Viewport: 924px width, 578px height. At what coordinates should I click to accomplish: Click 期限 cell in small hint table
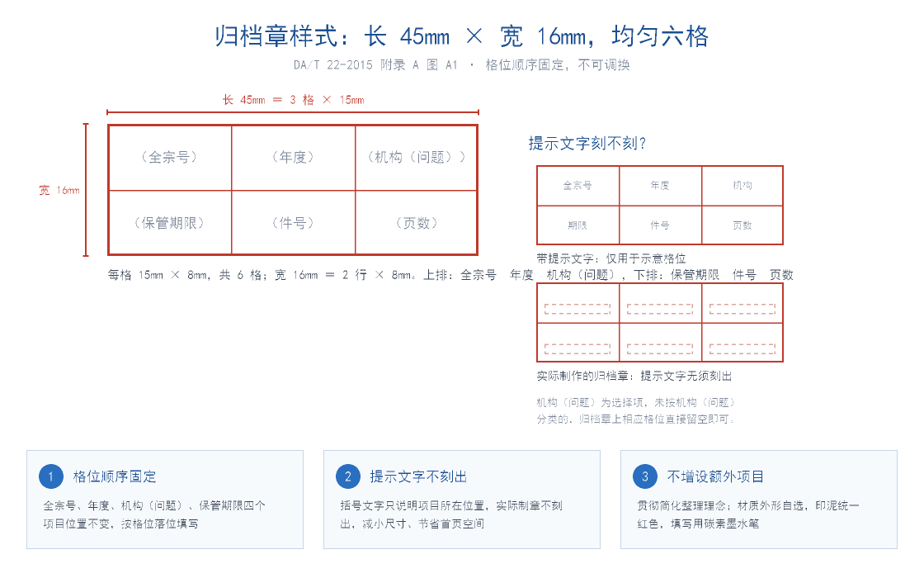pyautogui.click(x=577, y=225)
